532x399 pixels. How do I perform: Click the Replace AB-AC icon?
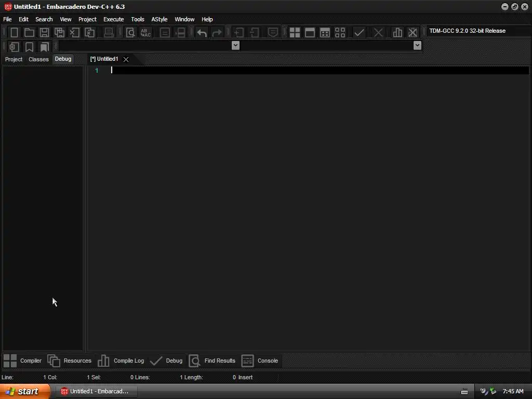pos(146,33)
